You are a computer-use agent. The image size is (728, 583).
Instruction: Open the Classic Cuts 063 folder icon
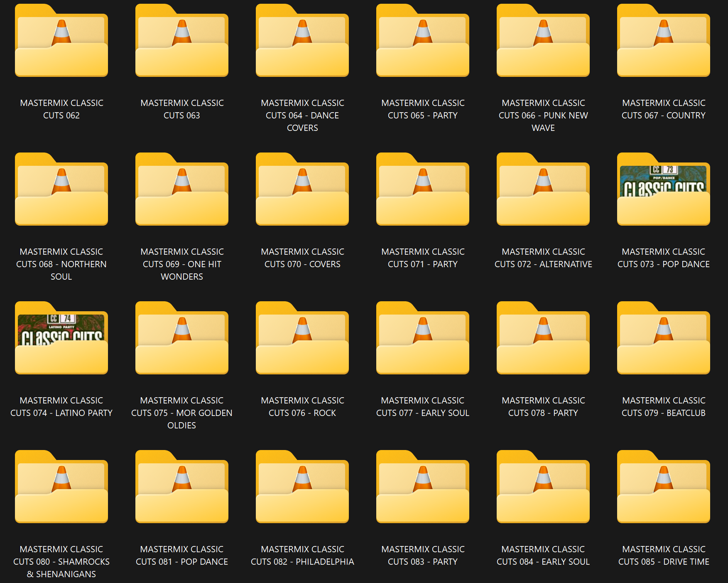coord(182,40)
